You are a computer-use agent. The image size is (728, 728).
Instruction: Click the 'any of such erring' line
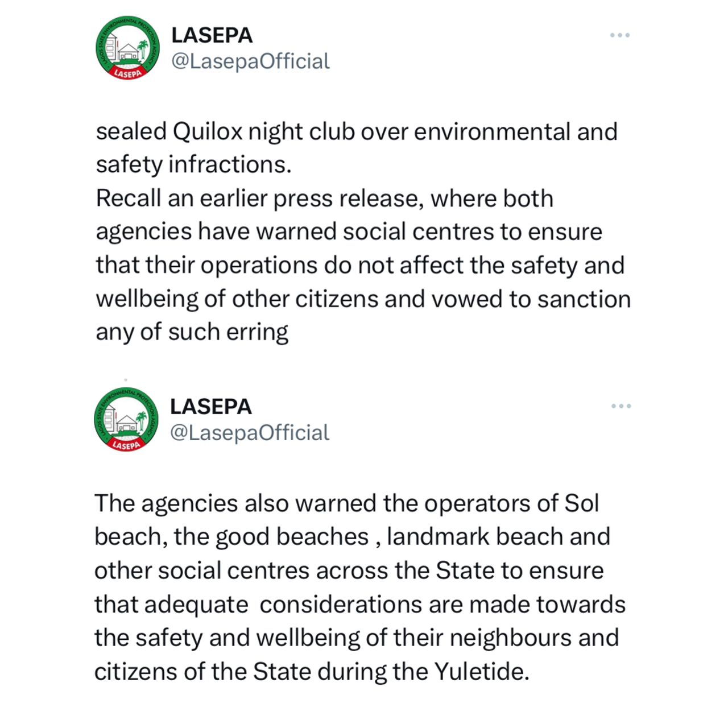click(192, 332)
